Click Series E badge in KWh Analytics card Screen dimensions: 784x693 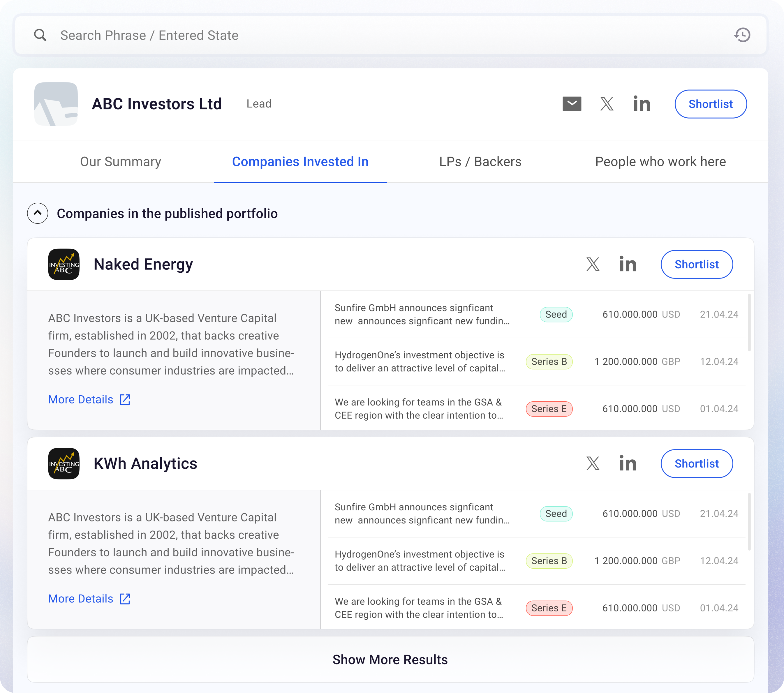549,608
